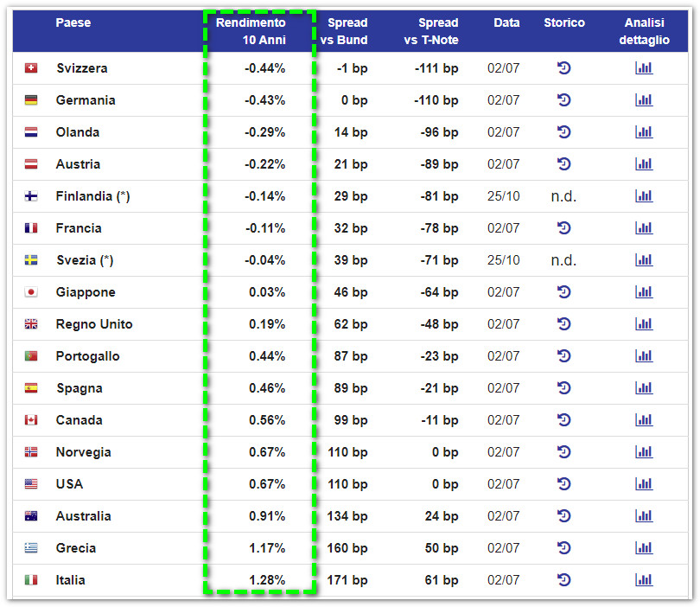700x607 pixels.
Task: Open the history icon for Regno Unito
Action: tap(563, 324)
